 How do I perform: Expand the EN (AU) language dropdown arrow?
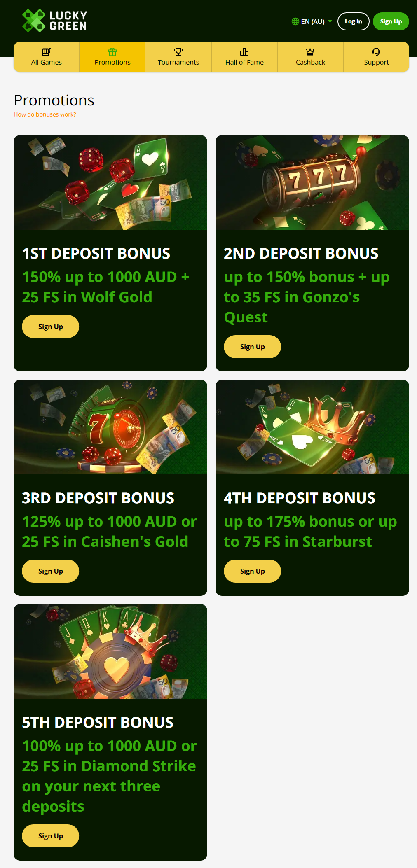[330, 21]
